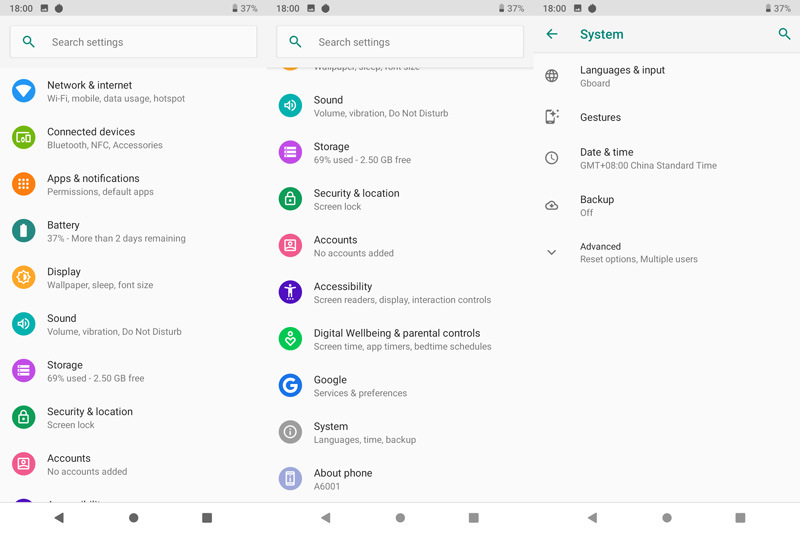
Task: Tap search magnifier in System header
Action: 784,34
